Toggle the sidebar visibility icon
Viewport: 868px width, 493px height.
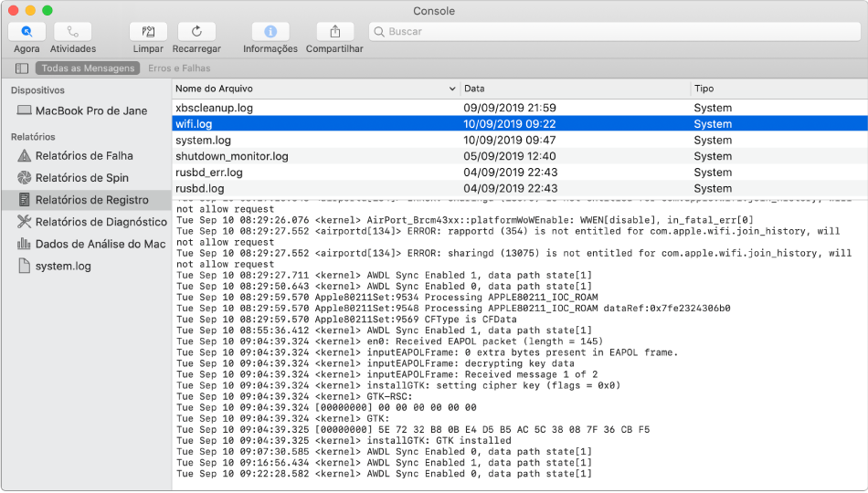22,68
